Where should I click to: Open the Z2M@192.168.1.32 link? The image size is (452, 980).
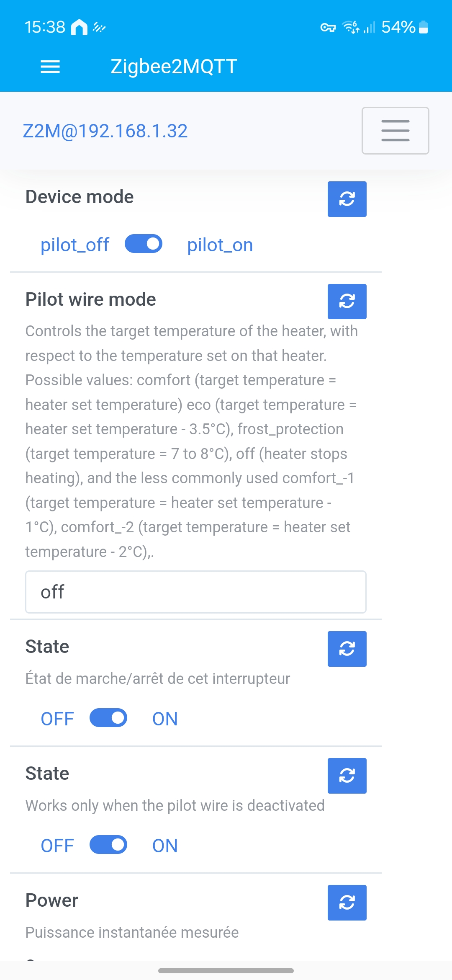105,131
